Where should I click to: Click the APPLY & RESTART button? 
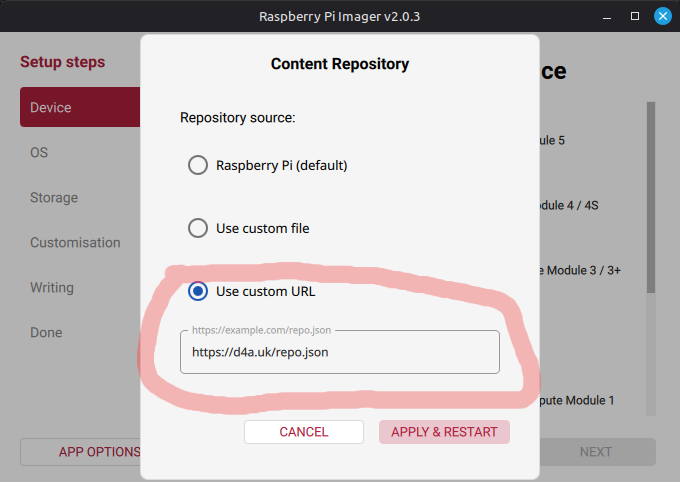444,432
